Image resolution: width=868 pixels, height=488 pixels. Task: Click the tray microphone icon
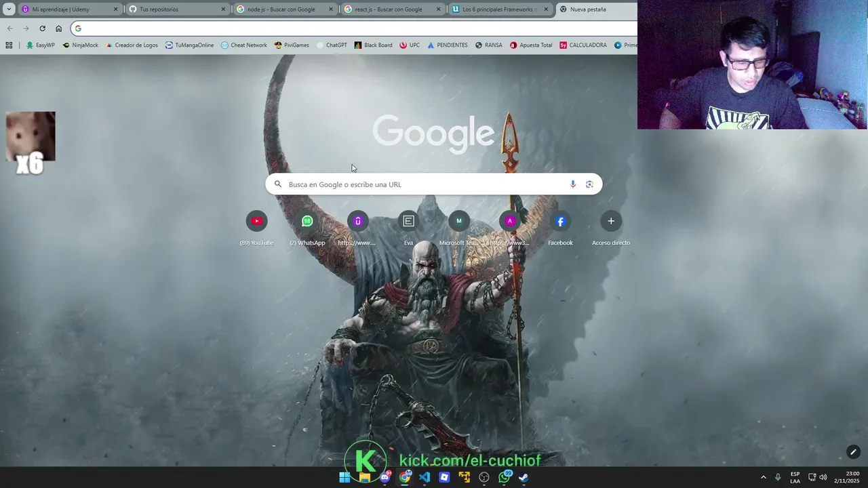778,477
